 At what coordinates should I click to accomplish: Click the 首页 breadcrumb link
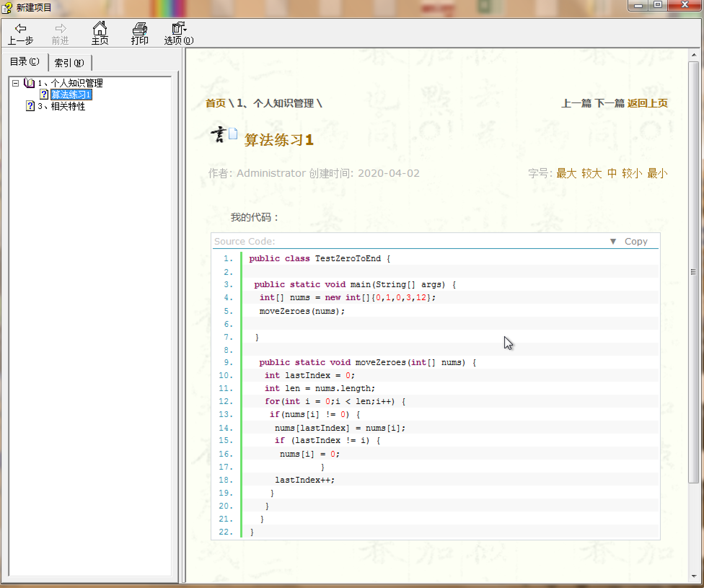[x=215, y=104]
